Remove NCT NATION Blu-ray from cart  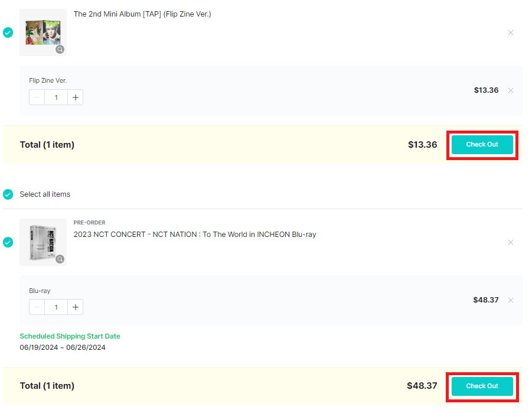point(511,242)
